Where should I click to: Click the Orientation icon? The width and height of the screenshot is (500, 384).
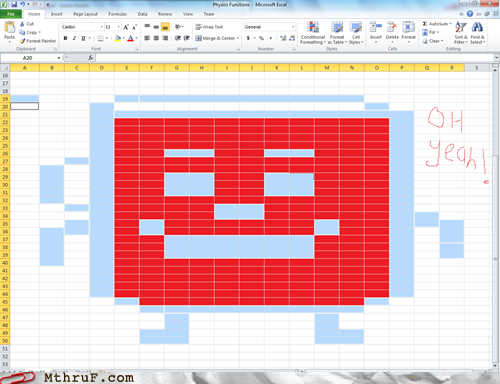tap(179, 27)
